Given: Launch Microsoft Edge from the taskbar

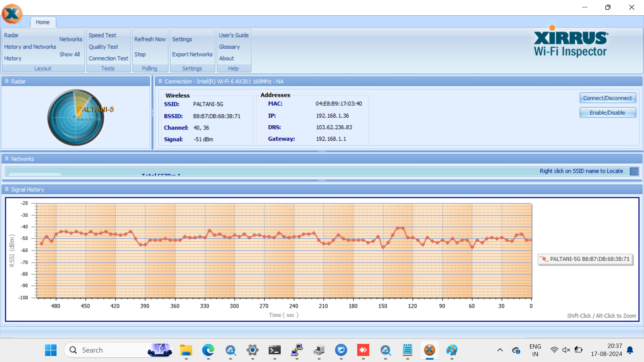Looking at the screenshot, I should [x=208, y=350].
